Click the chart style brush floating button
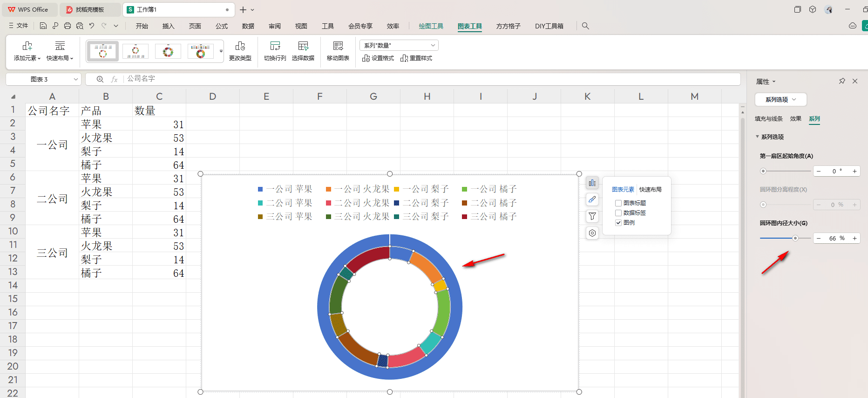The height and width of the screenshot is (398, 868). 592,199
